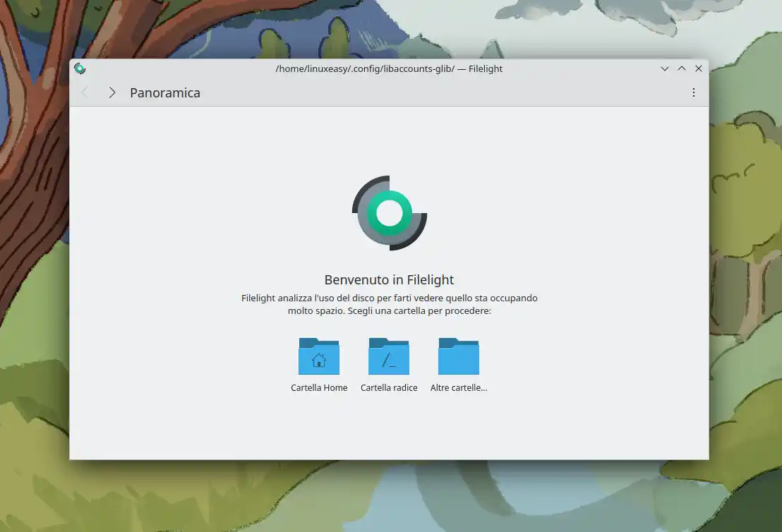Minimize the Filelight window
The image size is (782, 532).
point(664,68)
